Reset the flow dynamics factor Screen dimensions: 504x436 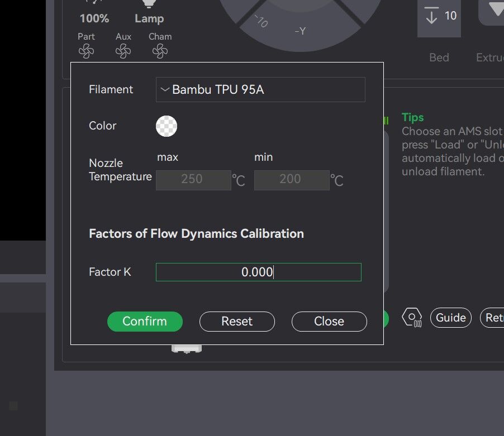click(237, 322)
